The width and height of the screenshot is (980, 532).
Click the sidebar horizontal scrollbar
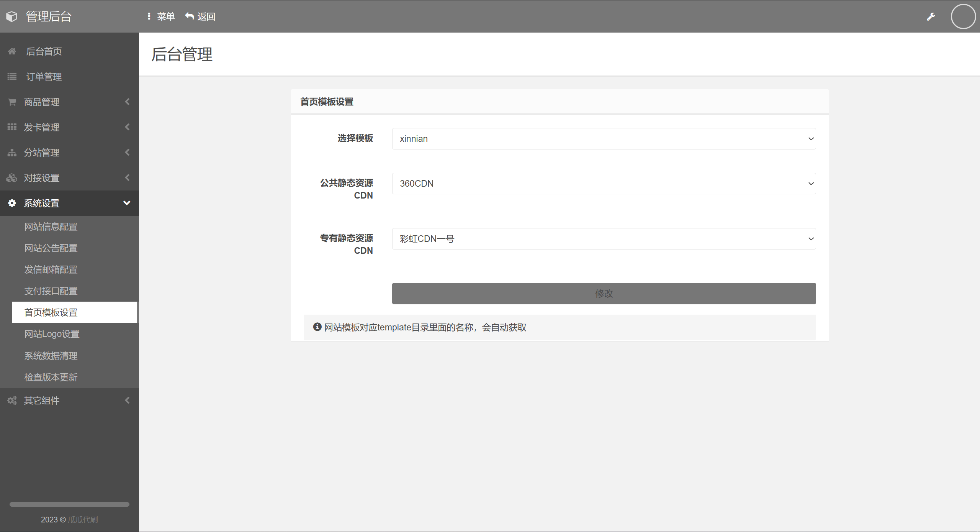[x=69, y=504]
